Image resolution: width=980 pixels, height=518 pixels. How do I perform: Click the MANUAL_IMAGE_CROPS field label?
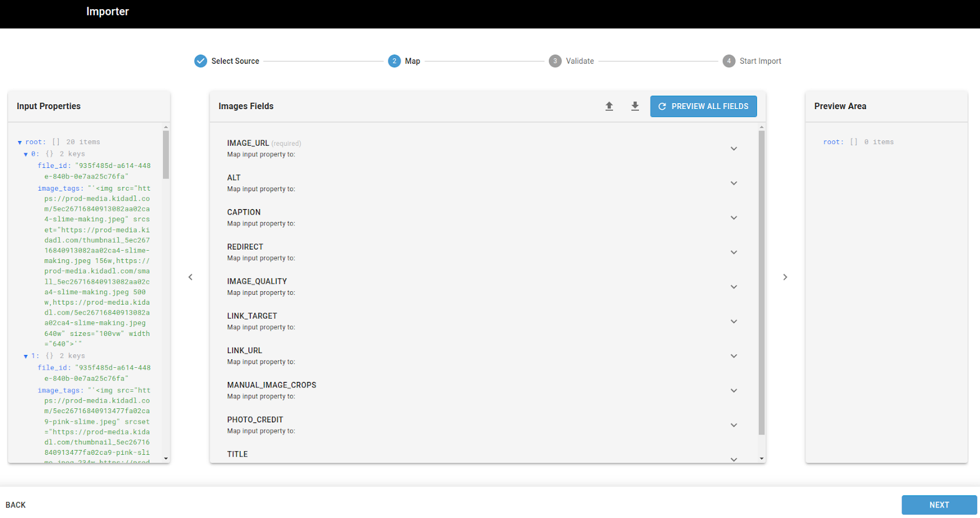(271, 386)
